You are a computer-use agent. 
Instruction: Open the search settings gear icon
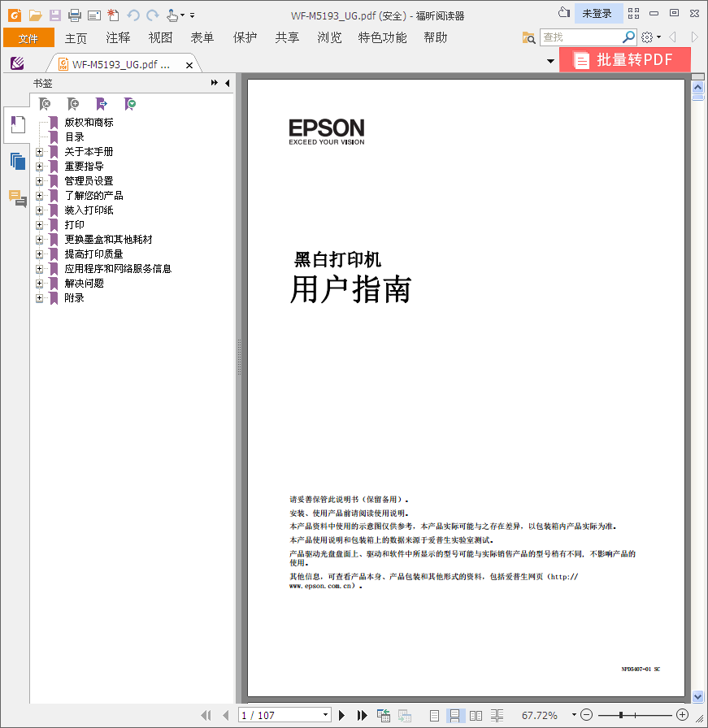point(647,37)
